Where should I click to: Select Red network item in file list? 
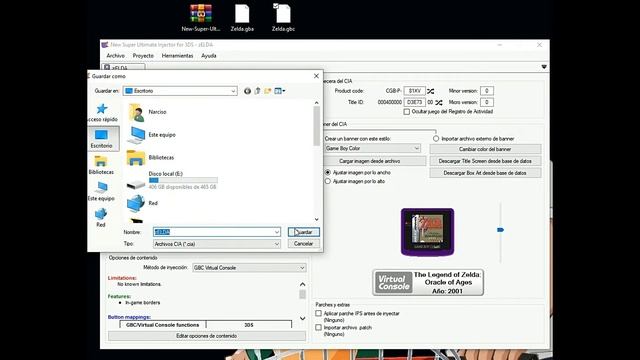(142, 203)
